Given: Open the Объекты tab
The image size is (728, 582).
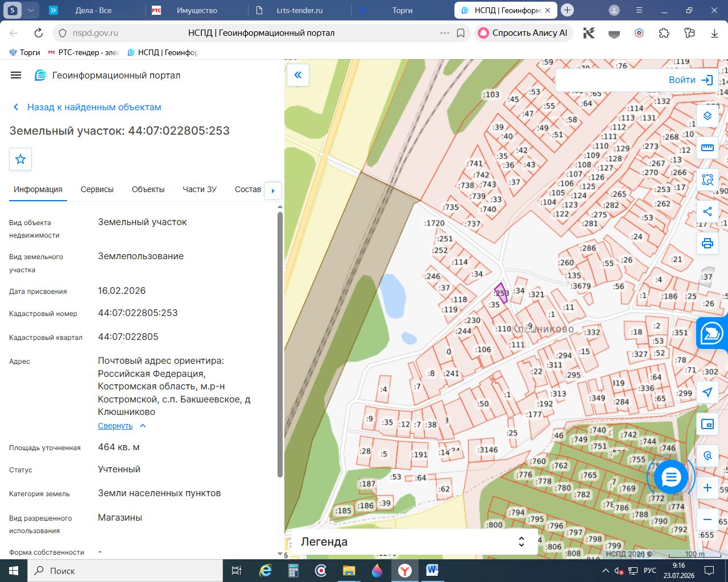Looking at the screenshot, I should point(148,189).
